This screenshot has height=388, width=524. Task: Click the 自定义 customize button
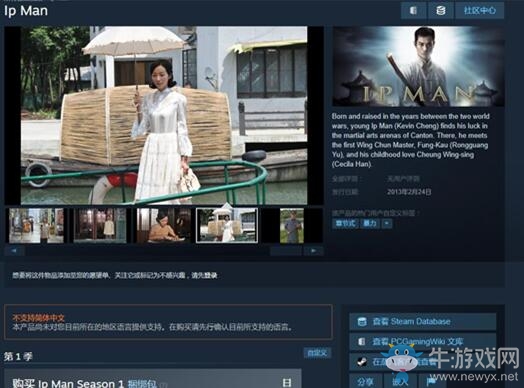[x=317, y=353]
